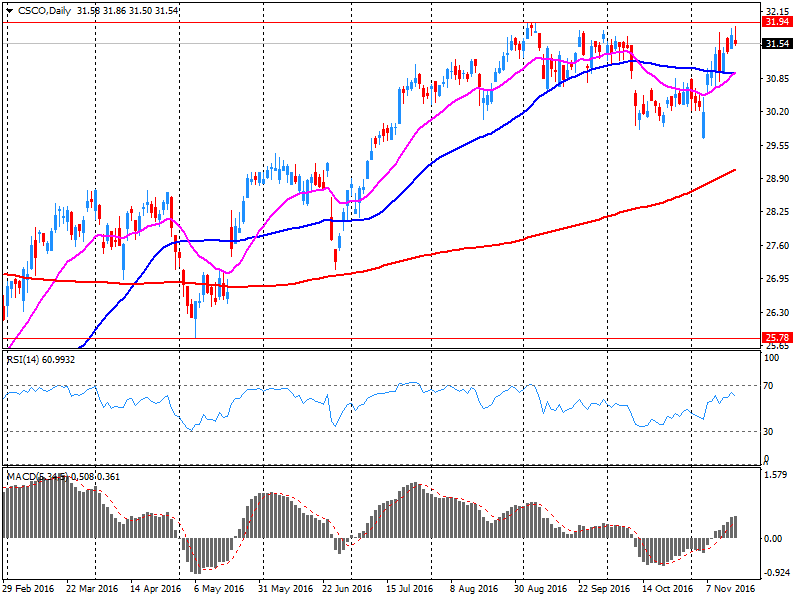Screen dimensions: 800x600
Task: Click the 30.20 price axis value
Action: coord(778,112)
